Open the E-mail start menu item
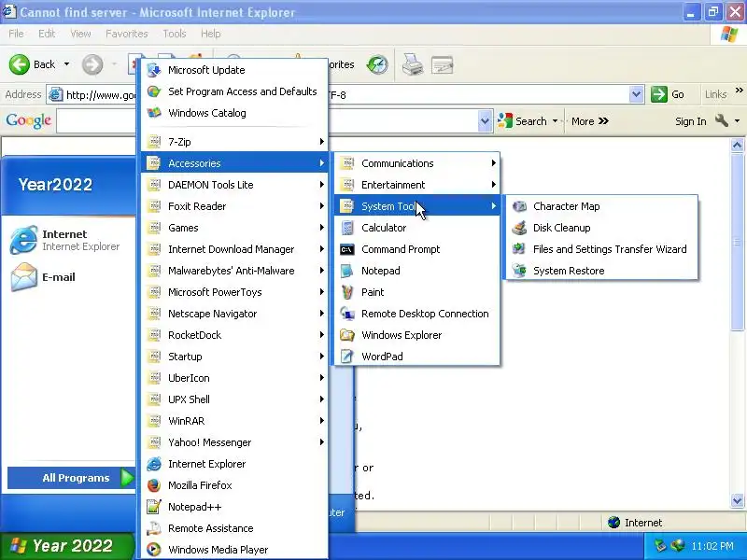 coord(69,277)
